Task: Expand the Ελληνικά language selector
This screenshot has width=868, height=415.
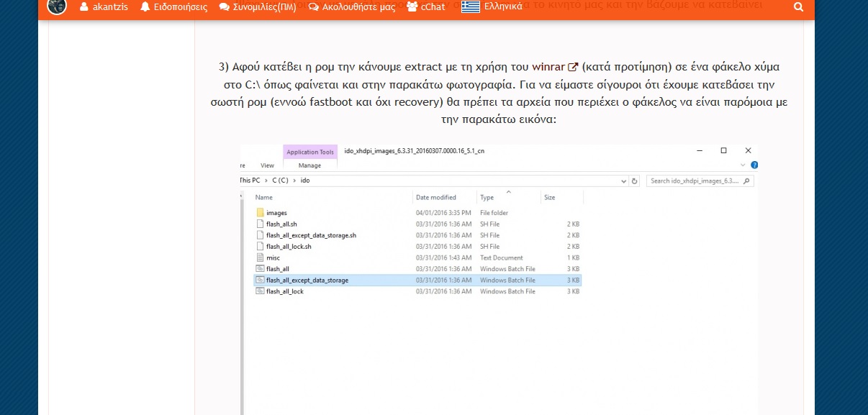Action: point(492,7)
